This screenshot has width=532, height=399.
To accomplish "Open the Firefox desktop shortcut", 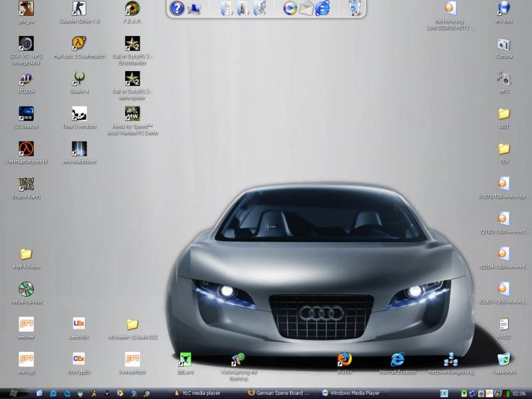I will (x=344, y=359).
